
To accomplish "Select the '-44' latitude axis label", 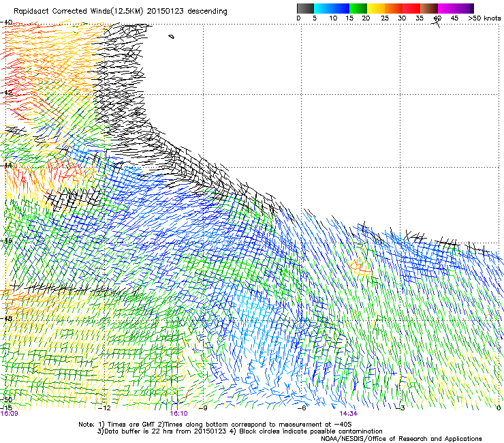I will point(6,166).
